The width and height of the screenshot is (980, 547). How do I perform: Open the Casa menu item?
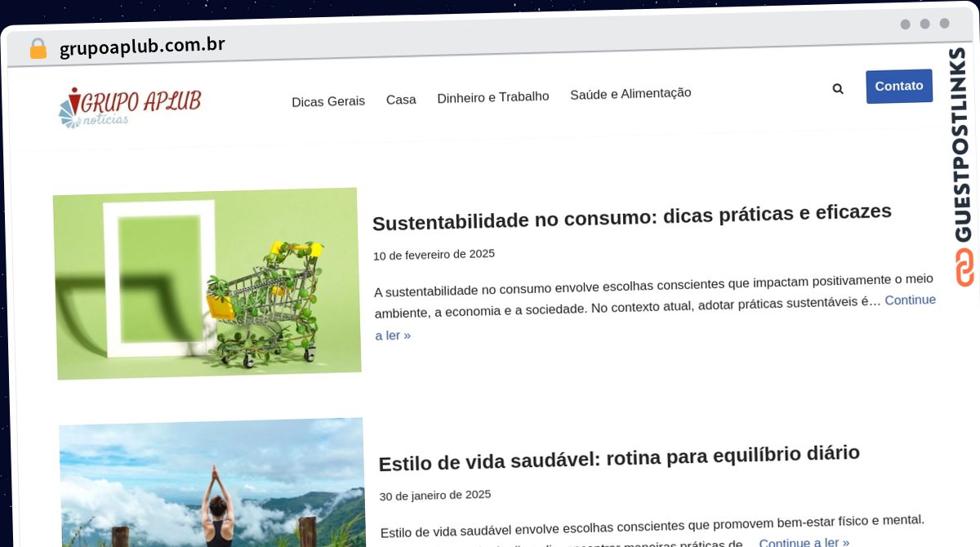click(x=401, y=100)
